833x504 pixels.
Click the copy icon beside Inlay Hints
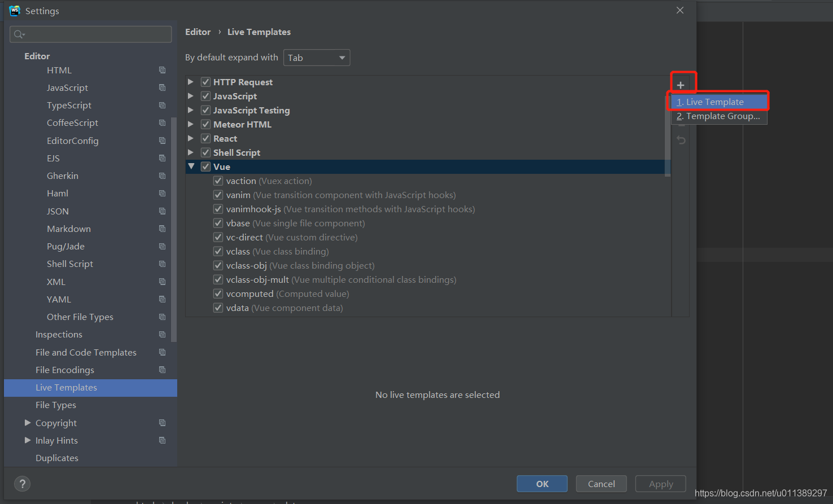(163, 440)
